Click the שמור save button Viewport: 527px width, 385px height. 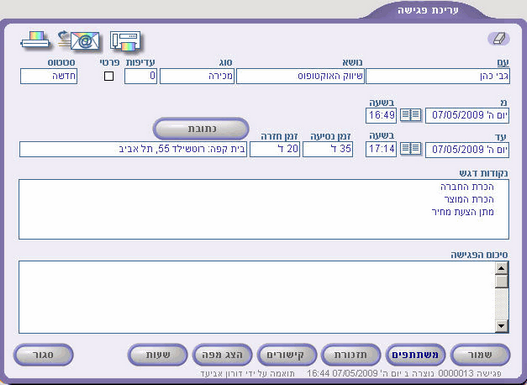[x=480, y=355]
